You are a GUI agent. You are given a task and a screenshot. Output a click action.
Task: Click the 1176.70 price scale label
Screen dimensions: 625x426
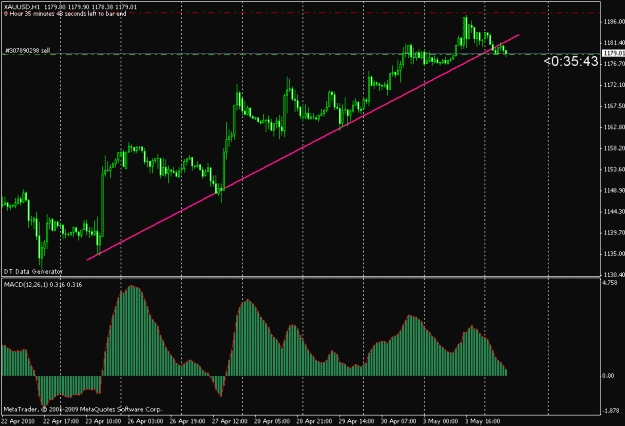pyautogui.click(x=613, y=64)
